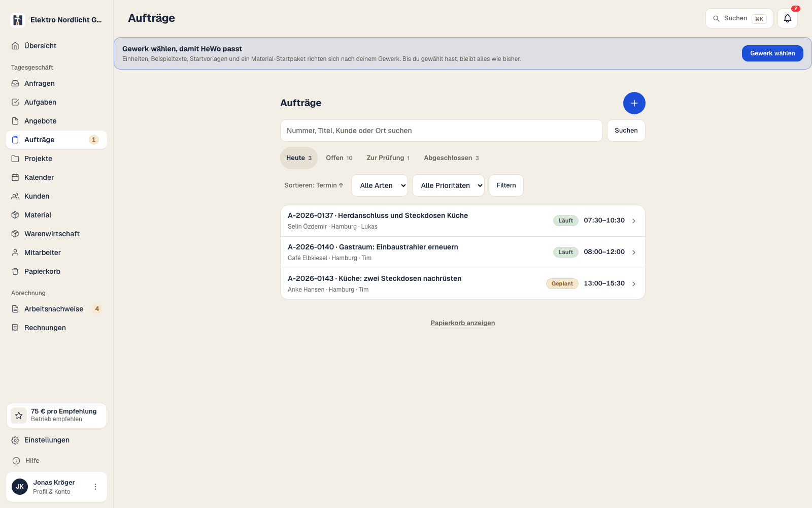Click the Einstellungen gear icon
812x508 pixels.
pyautogui.click(x=15, y=440)
